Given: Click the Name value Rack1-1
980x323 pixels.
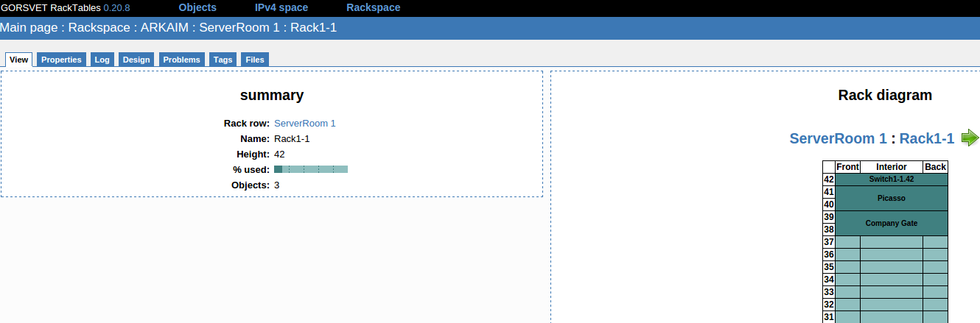Looking at the screenshot, I should pyautogui.click(x=292, y=139).
